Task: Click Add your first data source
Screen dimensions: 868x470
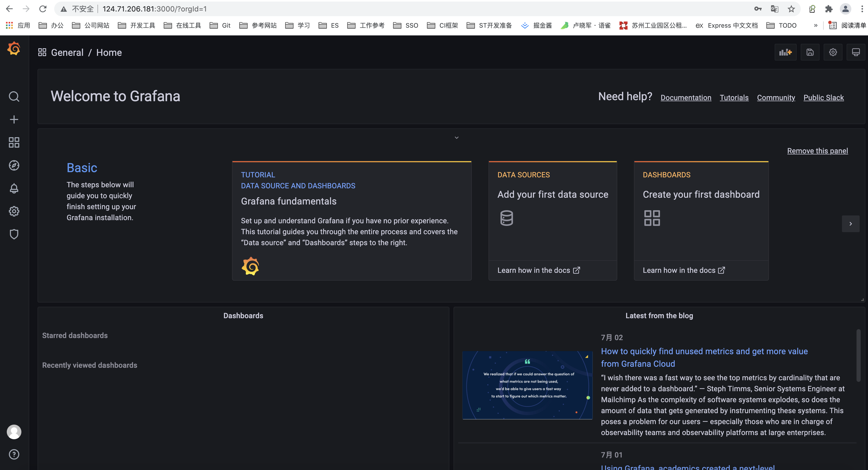Action: (553, 194)
